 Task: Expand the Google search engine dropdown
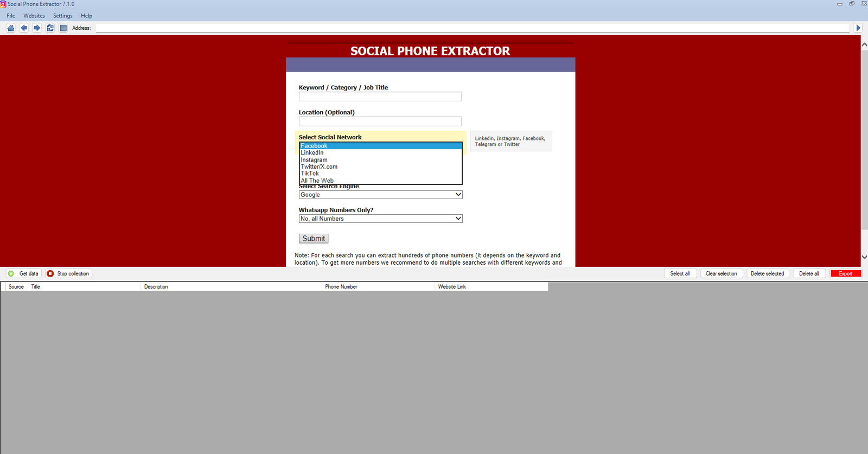pos(380,195)
